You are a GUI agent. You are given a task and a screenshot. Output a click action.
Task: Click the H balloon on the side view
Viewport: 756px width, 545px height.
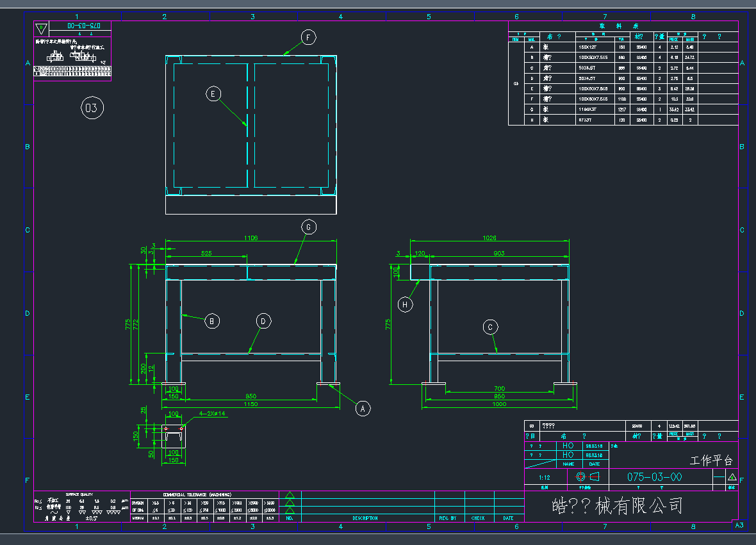[x=405, y=305]
